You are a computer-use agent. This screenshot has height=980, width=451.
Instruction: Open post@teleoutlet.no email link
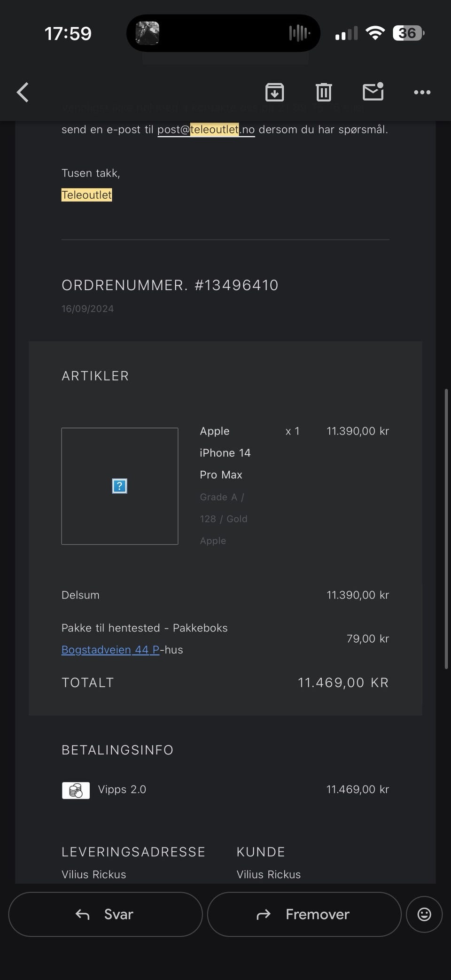(x=206, y=130)
